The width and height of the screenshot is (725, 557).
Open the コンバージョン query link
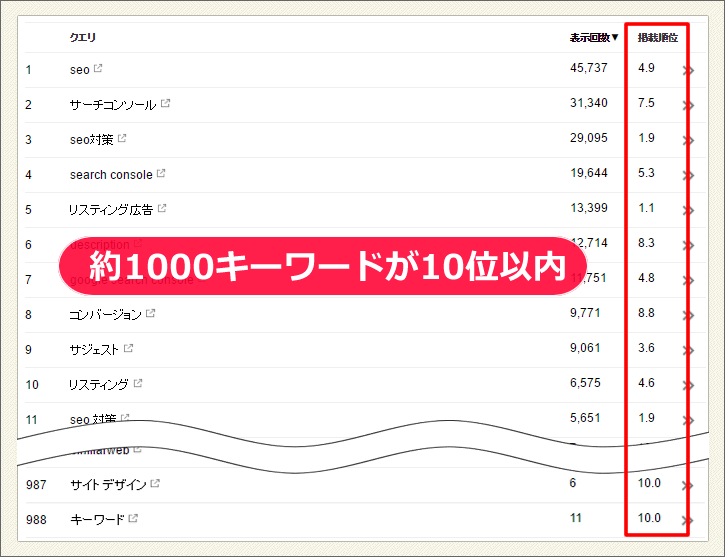(x=105, y=315)
